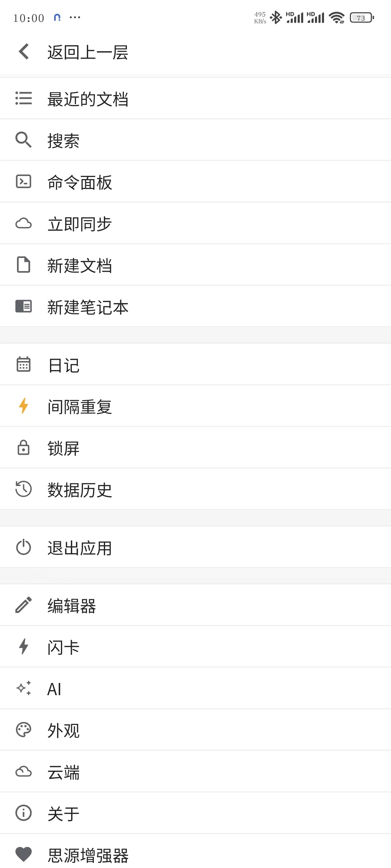Click the Appearance palette icon
The height and width of the screenshot is (868, 391).
click(23, 730)
